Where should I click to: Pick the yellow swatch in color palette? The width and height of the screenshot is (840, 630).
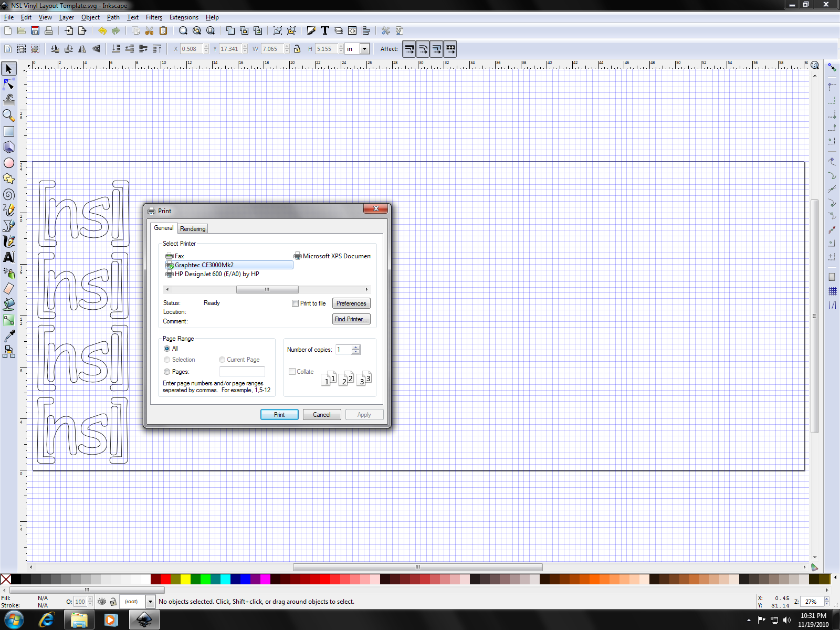pos(185,579)
